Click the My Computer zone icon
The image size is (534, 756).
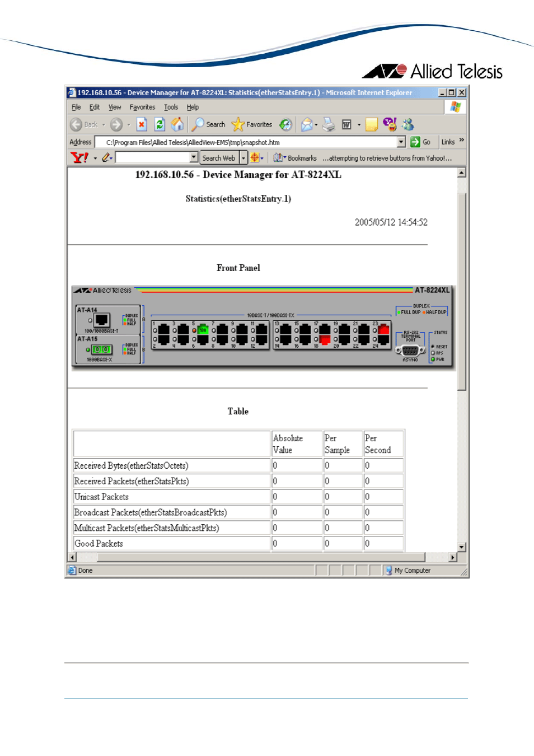click(x=389, y=570)
